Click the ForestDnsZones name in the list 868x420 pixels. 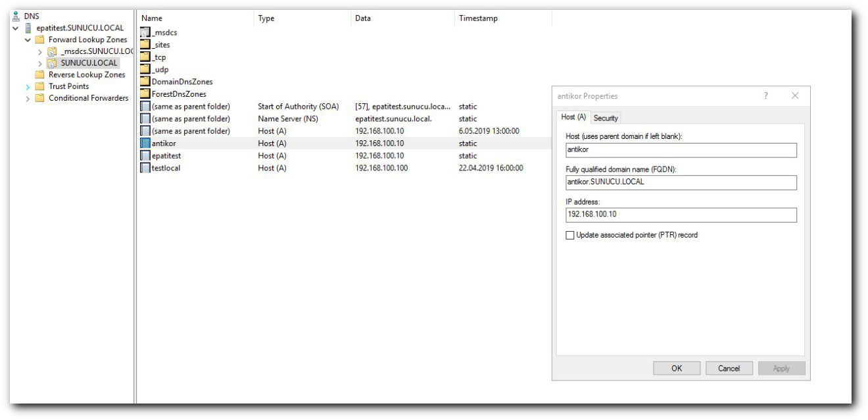point(179,94)
